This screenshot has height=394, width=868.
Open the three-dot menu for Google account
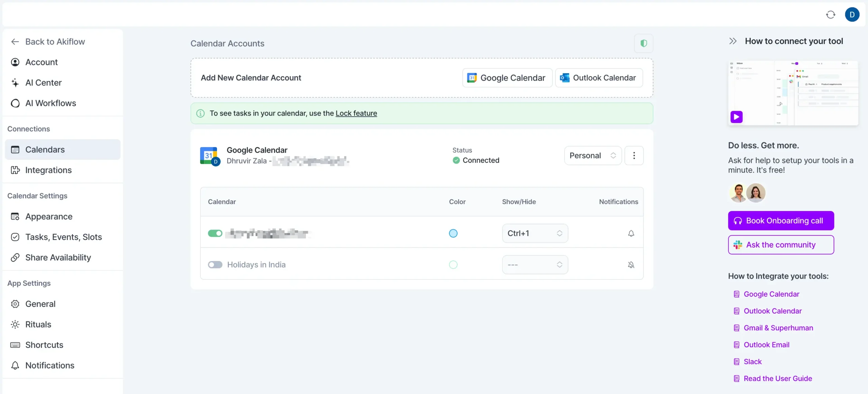coord(634,156)
